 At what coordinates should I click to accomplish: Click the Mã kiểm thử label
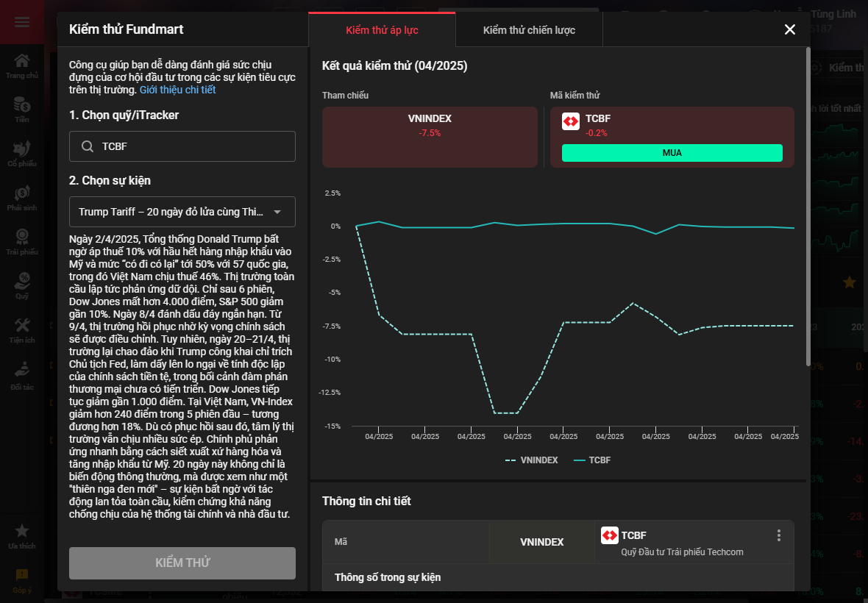(574, 95)
